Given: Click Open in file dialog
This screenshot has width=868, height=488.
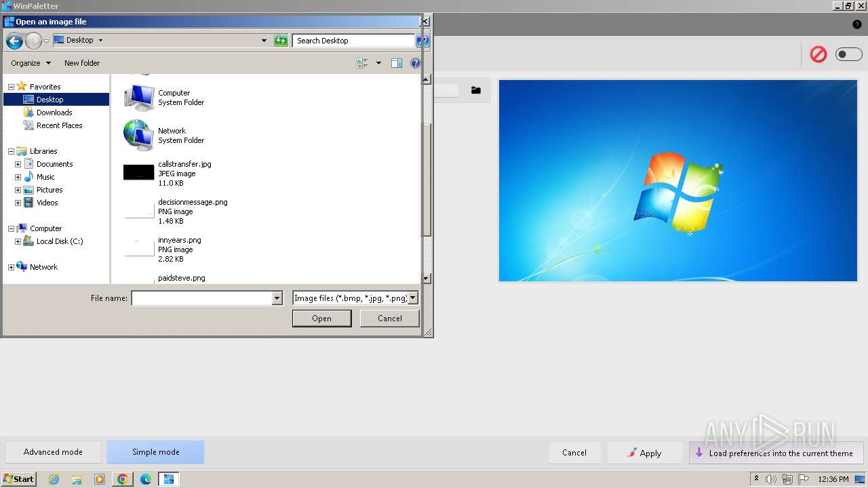Looking at the screenshot, I should [x=322, y=319].
